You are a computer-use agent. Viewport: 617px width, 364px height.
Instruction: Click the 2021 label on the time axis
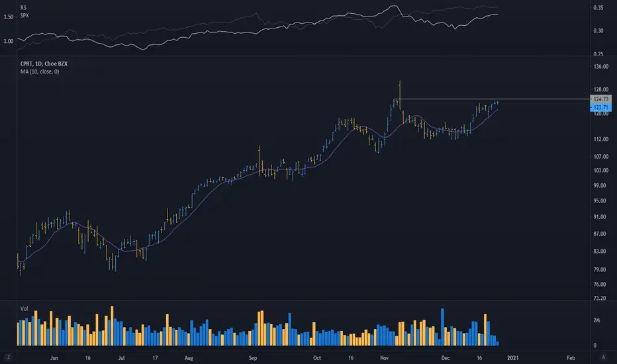512,358
